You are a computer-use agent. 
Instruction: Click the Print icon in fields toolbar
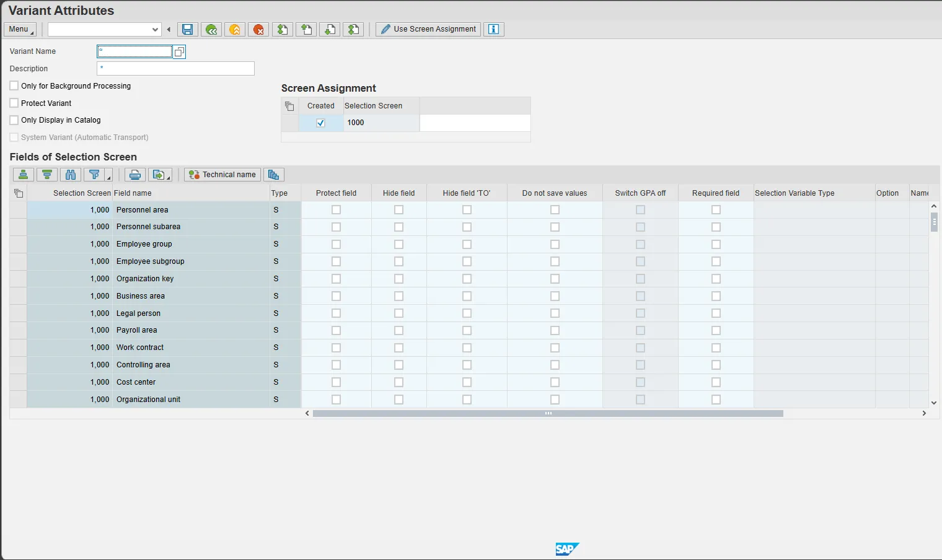(134, 175)
